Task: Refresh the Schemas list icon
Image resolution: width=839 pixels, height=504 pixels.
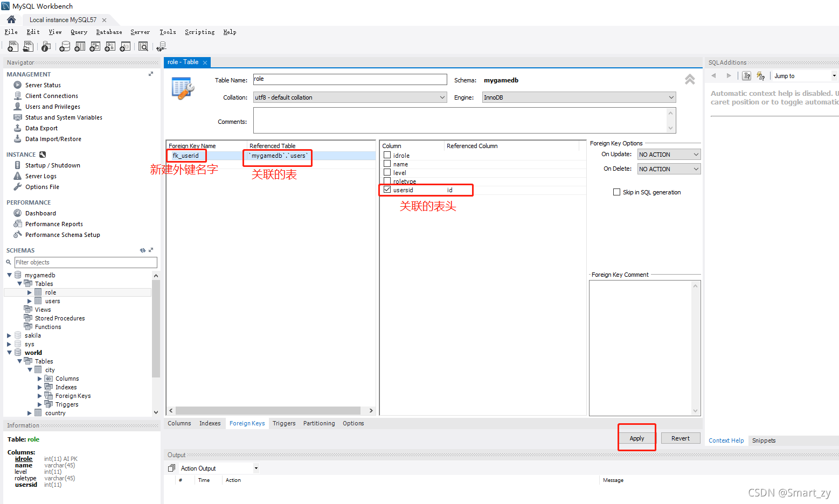Action: point(143,250)
